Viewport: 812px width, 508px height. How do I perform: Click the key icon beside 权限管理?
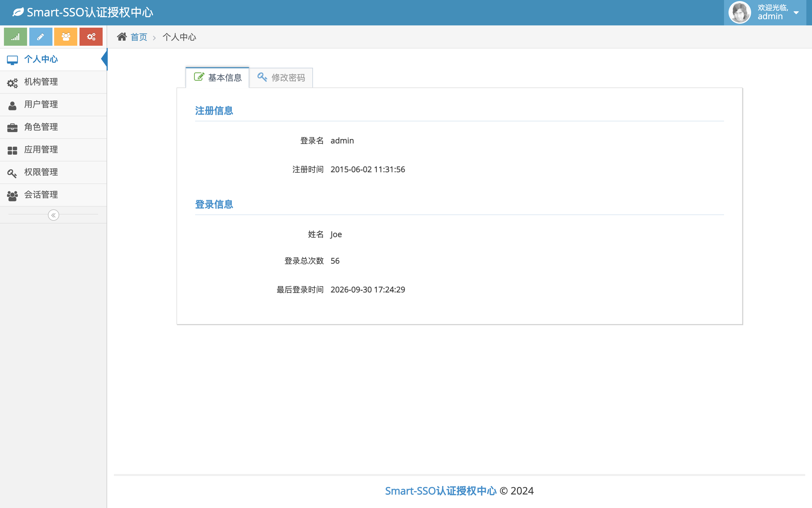[x=12, y=173]
